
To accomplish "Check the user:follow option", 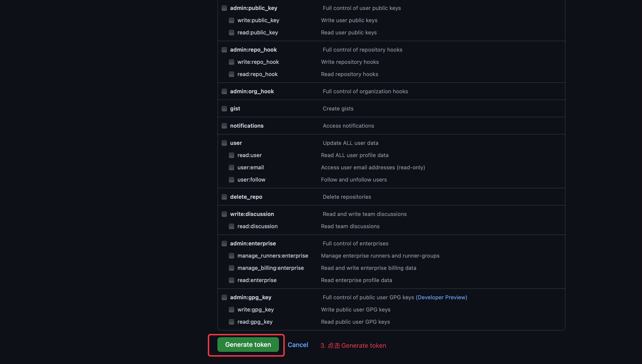I will [232, 180].
